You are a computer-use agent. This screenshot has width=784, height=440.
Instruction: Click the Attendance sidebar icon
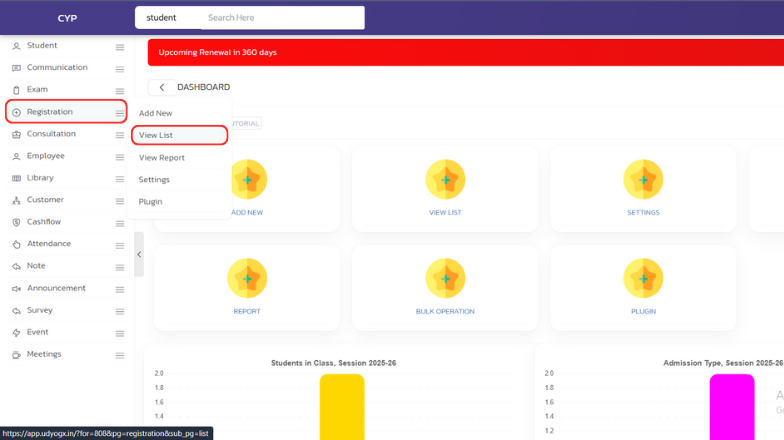click(16, 244)
